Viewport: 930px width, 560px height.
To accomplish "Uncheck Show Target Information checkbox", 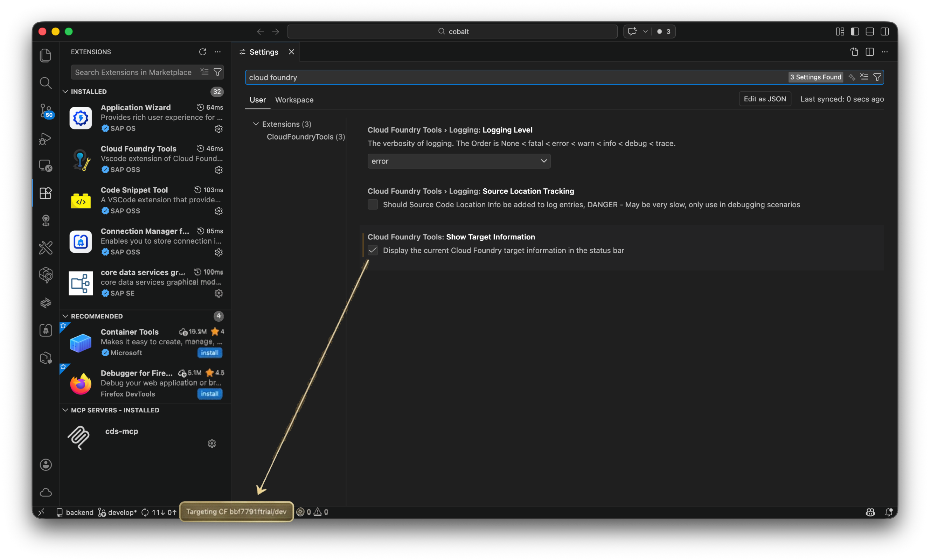I will click(x=373, y=250).
